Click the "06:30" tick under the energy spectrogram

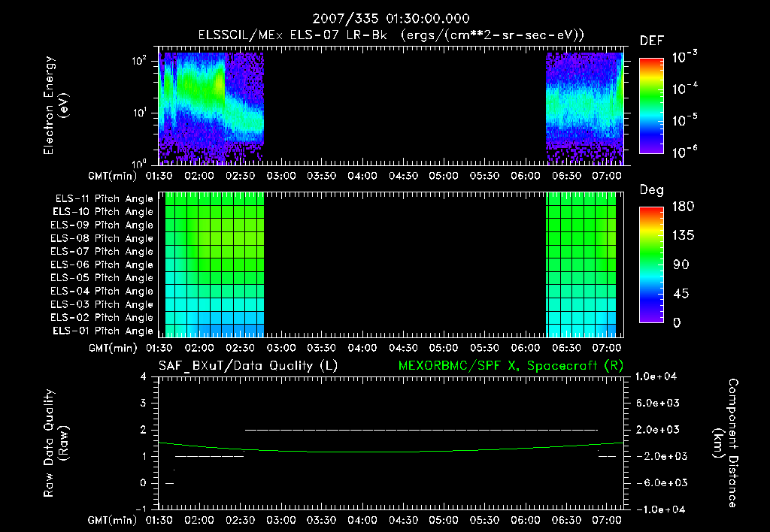(x=566, y=176)
